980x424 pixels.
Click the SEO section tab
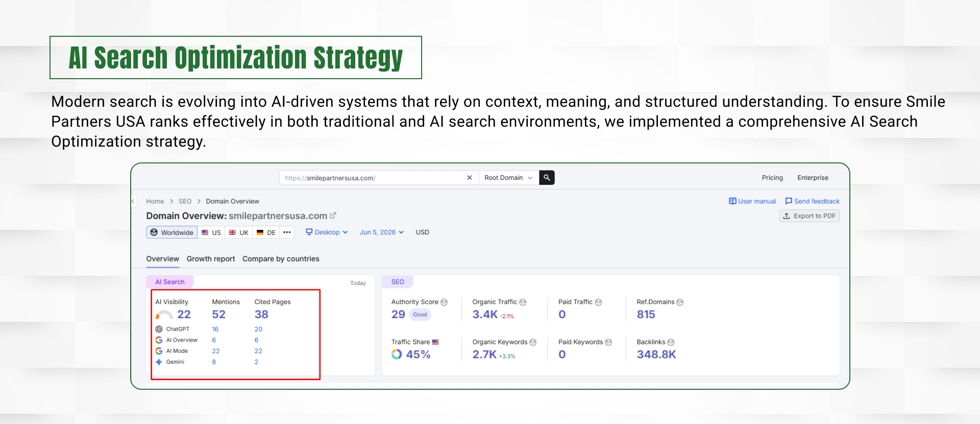pyautogui.click(x=398, y=282)
